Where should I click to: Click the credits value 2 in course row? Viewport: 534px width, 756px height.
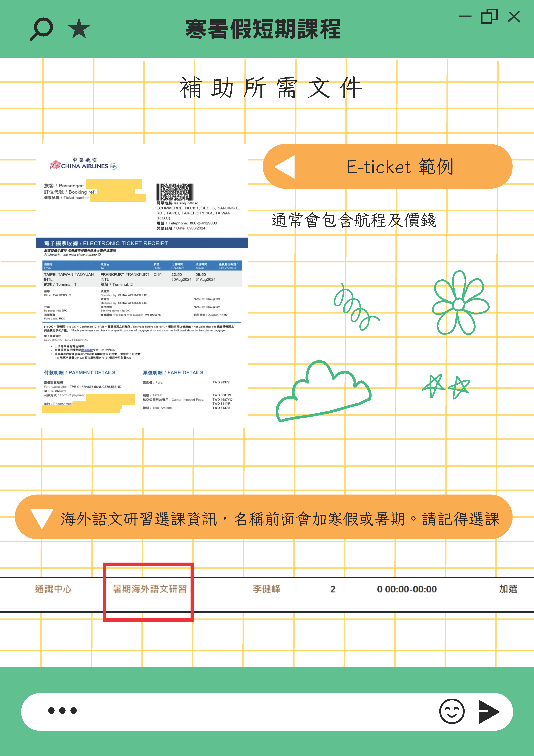(x=333, y=589)
